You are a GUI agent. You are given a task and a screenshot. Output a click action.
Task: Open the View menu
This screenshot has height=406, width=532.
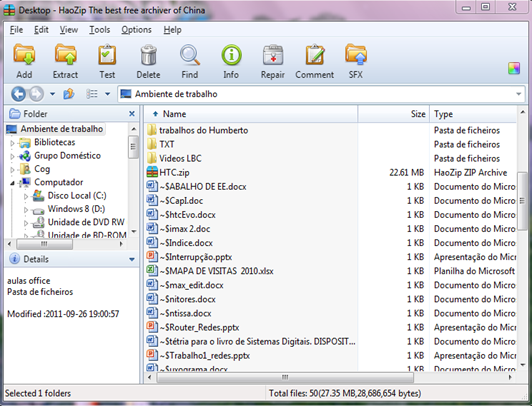pyautogui.click(x=69, y=30)
